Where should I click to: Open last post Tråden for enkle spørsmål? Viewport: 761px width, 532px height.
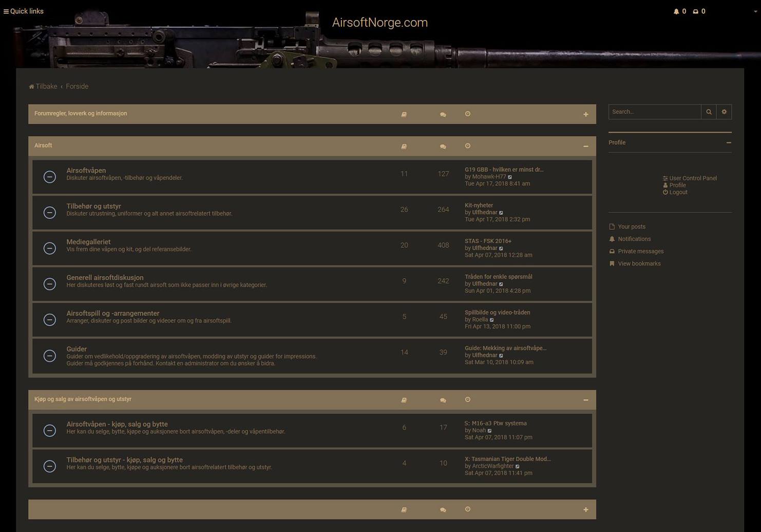[x=498, y=277]
